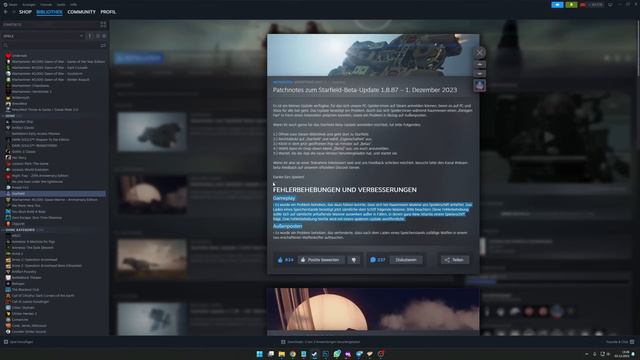Go to Startseite library home
This screenshot has width=640, height=360.
12,24
